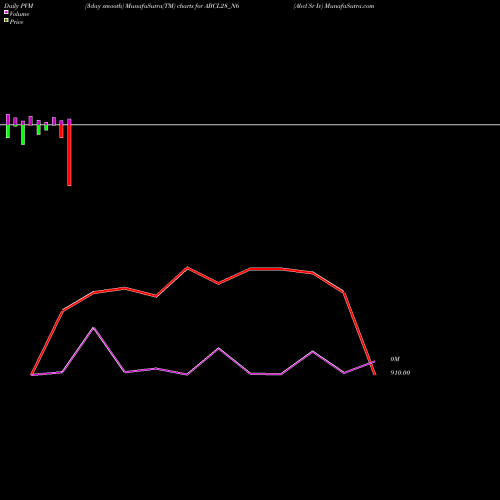The height and width of the screenshot is (500, 500).
Task: Click the '910.60' price value label
Action: point(400,373)
